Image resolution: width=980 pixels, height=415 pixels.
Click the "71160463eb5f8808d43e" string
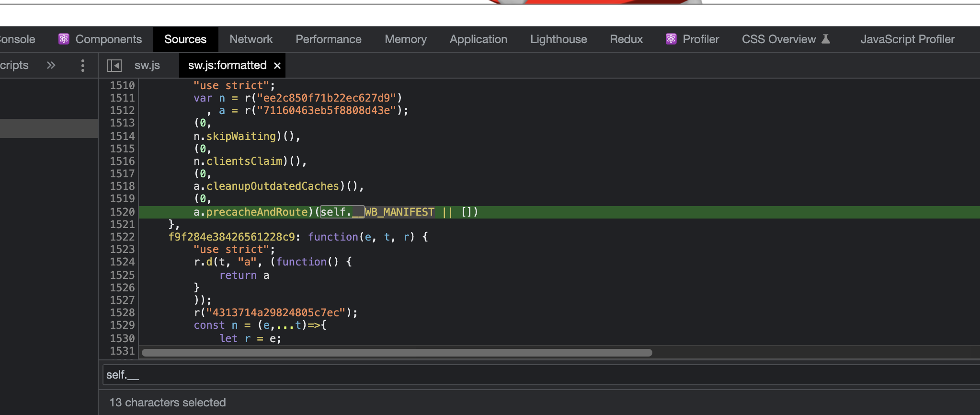[x=327, y=110]
